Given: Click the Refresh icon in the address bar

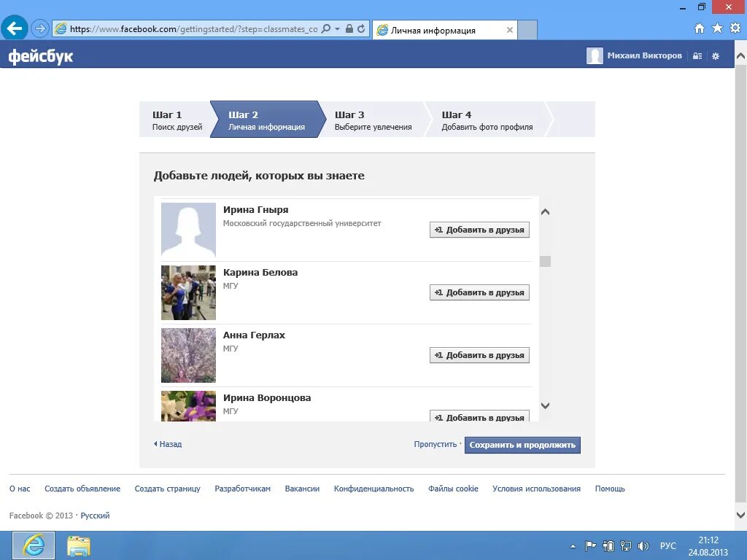Looking at the screenshot, I should tap(361, 29).
